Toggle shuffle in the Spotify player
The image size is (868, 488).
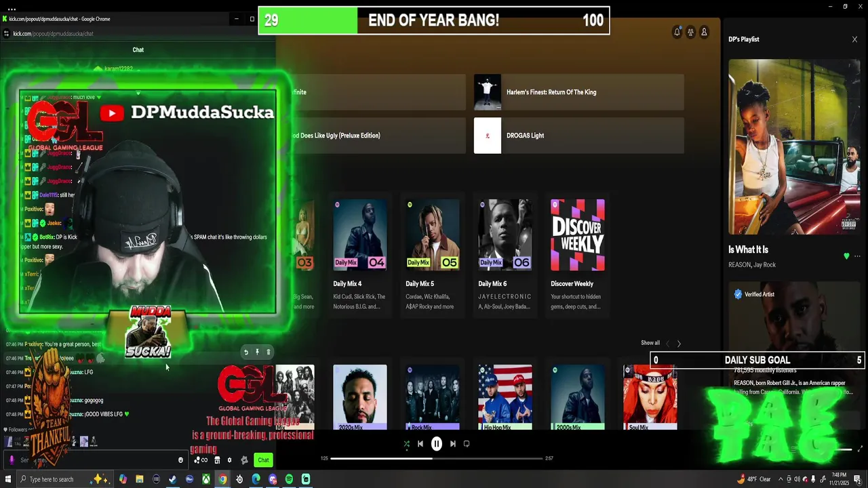click(406, 444)
